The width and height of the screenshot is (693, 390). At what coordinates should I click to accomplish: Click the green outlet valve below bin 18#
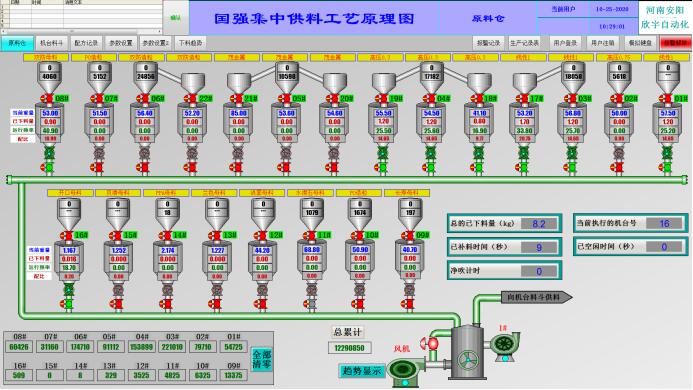477,168
